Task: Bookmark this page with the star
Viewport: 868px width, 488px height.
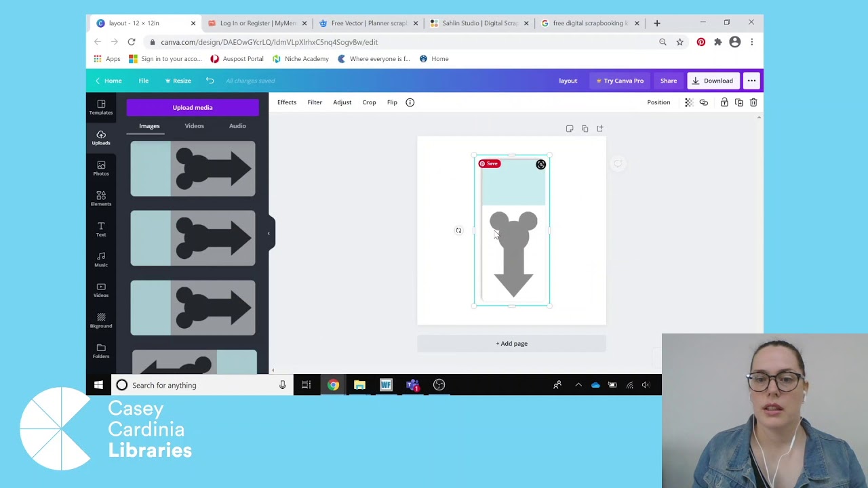Action: click(x=679, y=42)
